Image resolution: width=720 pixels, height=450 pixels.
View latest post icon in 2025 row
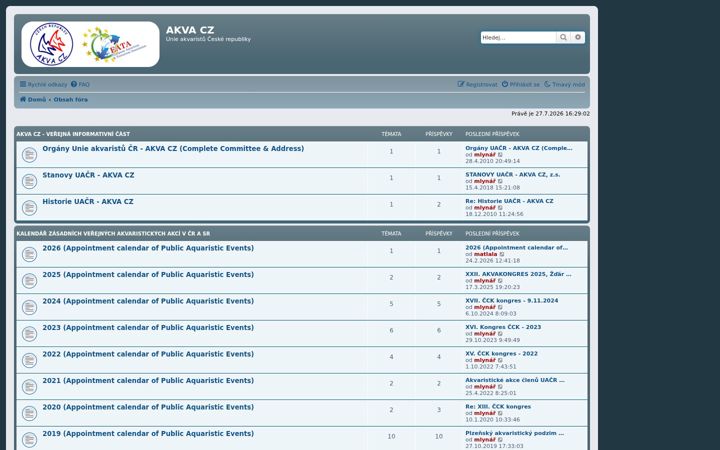500,281
